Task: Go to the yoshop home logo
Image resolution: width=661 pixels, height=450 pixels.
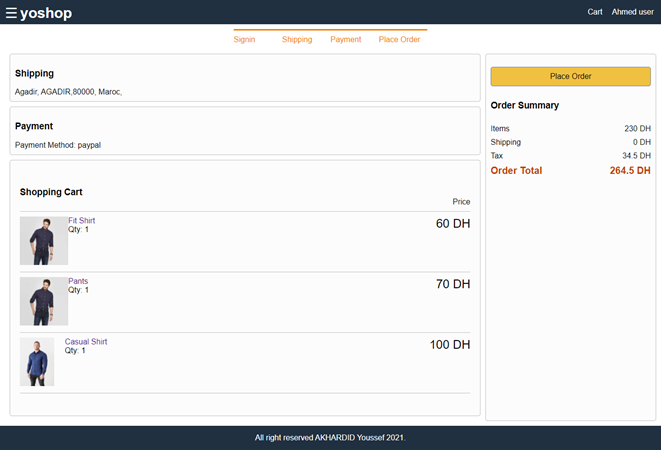Action: click(46, 13)
